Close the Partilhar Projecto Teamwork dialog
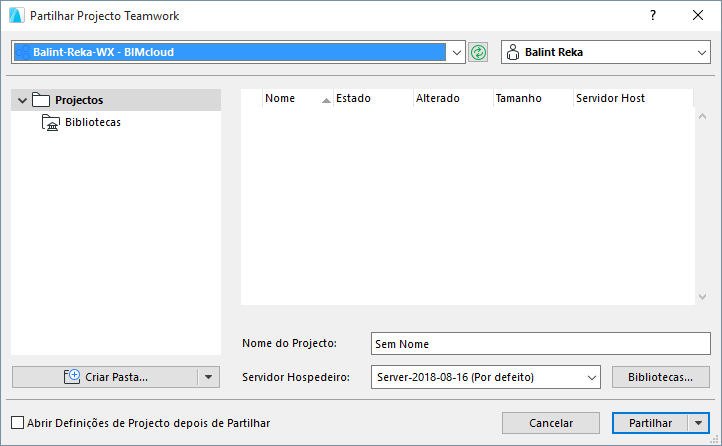 [x=698, y=15]
